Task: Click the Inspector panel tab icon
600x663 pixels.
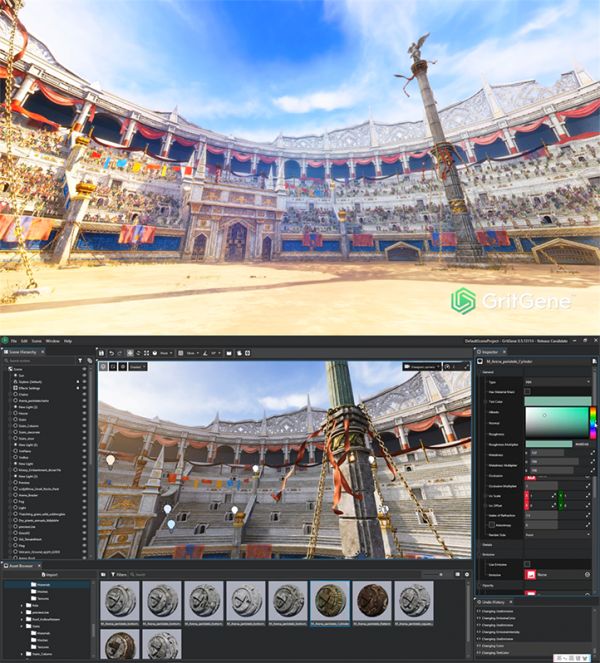Action: (479, 352)
